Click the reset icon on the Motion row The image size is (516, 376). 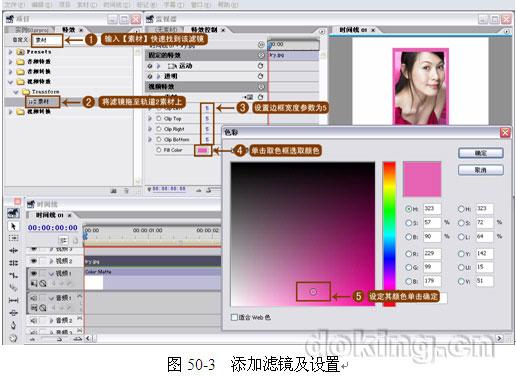[x=260, y=66]
